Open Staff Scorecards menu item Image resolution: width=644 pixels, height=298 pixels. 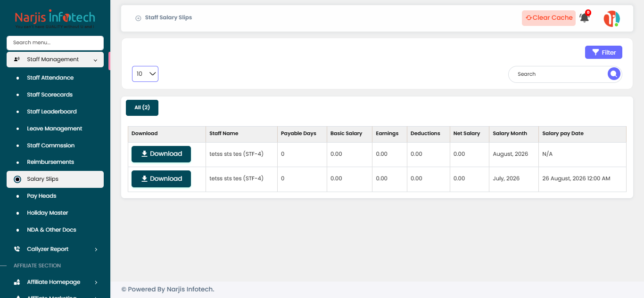50,95
